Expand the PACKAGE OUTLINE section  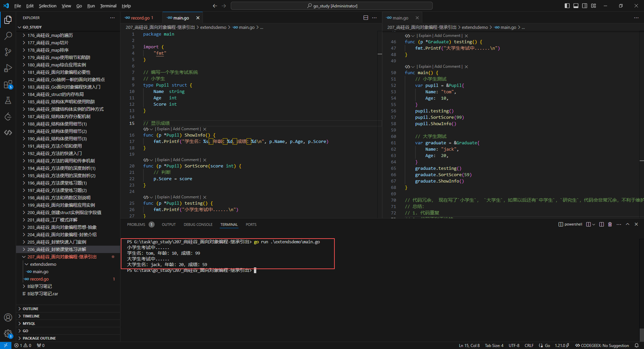(69, 338)
